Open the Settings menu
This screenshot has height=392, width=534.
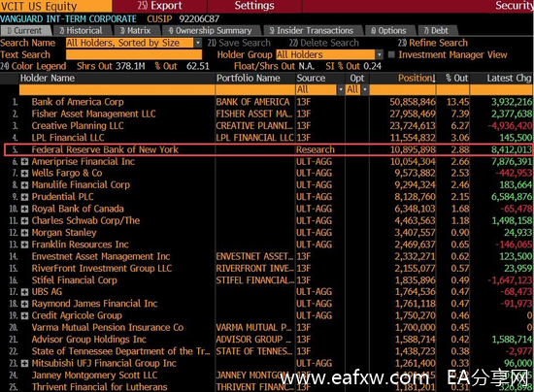pos(254,6)
